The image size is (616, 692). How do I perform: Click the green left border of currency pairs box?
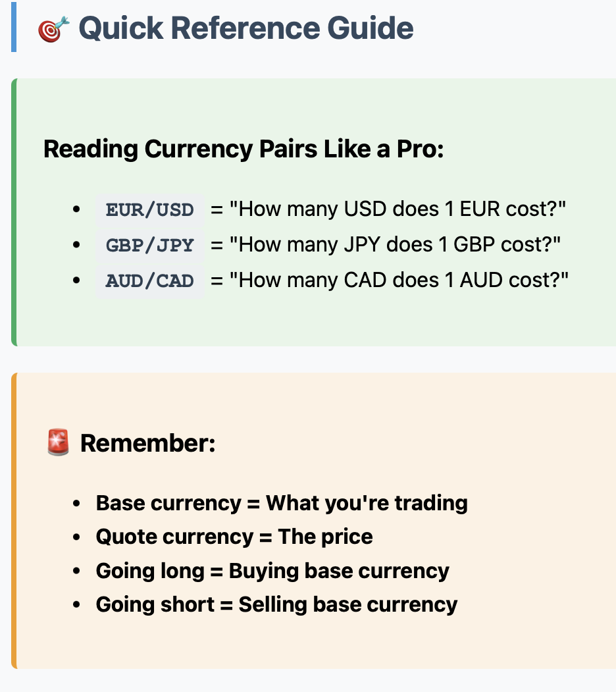14,212
